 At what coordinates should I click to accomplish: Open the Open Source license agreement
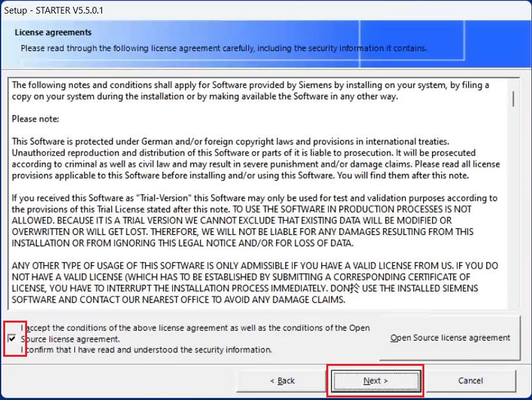(450, 338)
